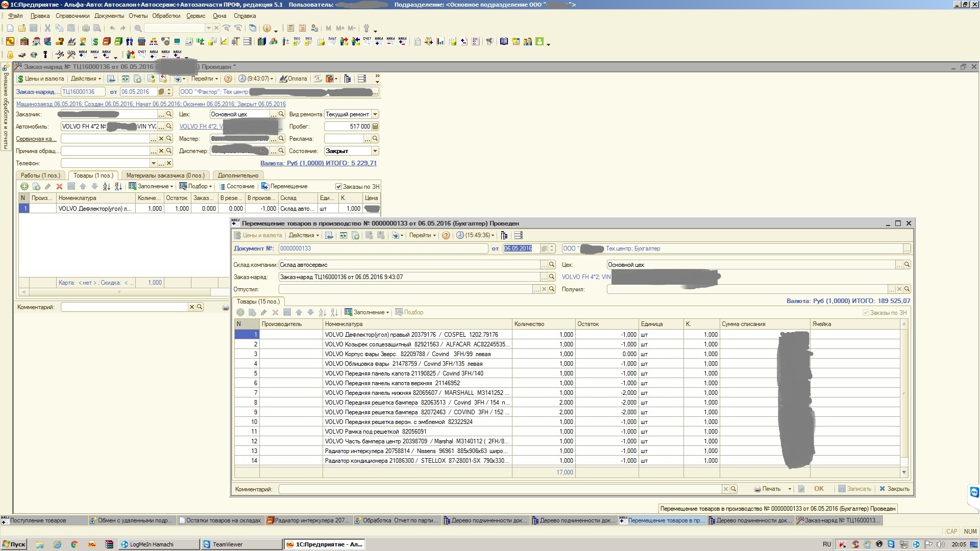
Task: Select row VOLVO Козырек солнцезащитный 82921563
Action: click(x=568, y=344)
